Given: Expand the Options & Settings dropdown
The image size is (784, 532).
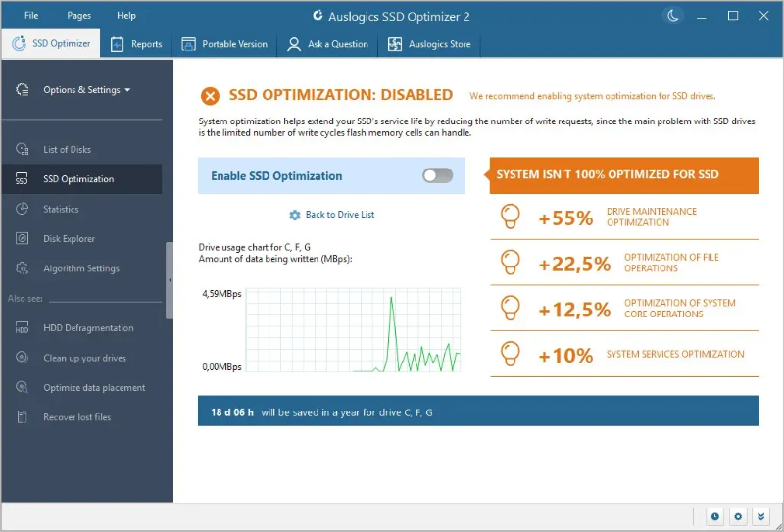Looking at the screenshot, I should (x=86, y=90).
